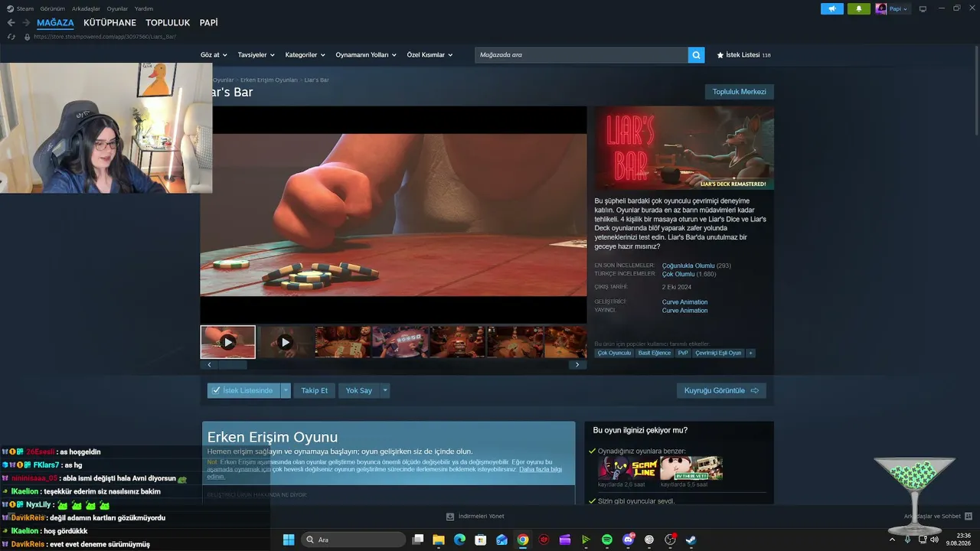Click the microphone icon in the system tray
The height and width of the screenshot is (551, 980).
click(907, 540)
